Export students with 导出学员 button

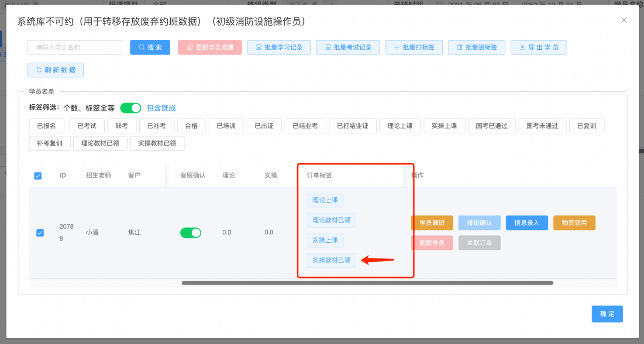pos(538,48)
